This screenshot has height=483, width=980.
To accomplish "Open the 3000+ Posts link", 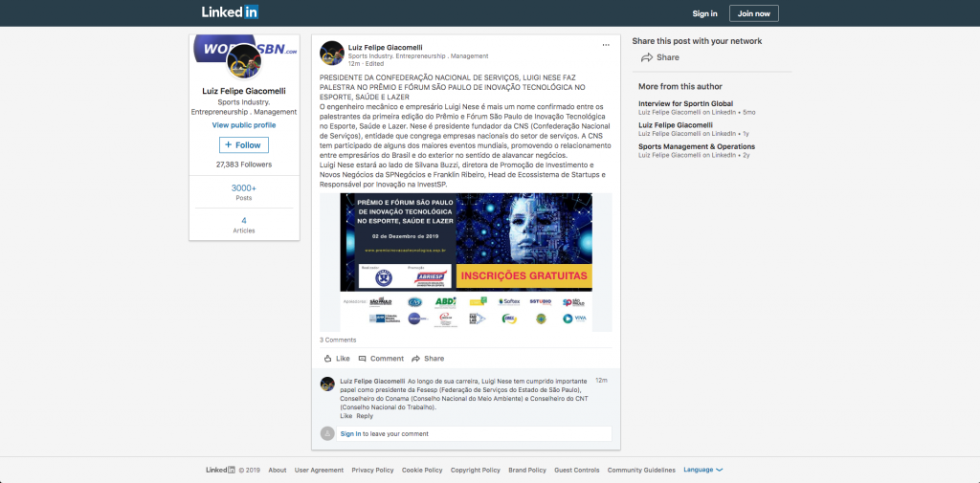I will [244, 192].
